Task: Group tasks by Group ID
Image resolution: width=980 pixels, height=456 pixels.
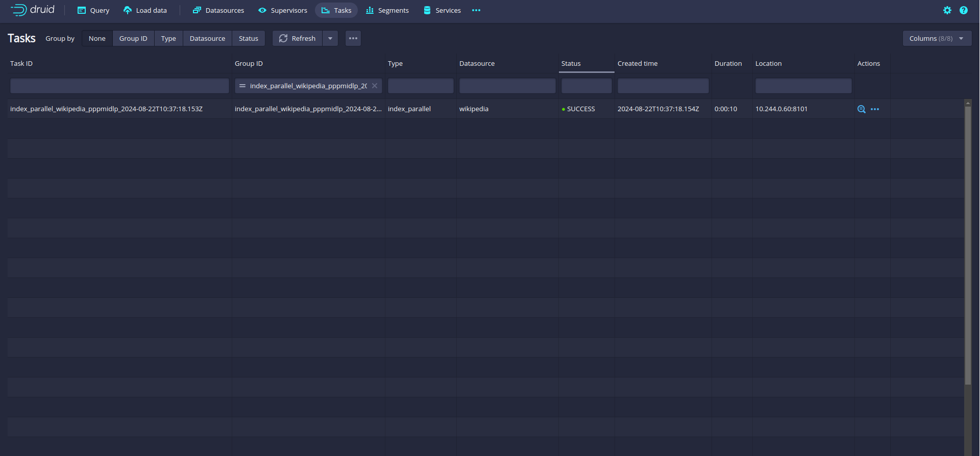Action: (133, 38)
